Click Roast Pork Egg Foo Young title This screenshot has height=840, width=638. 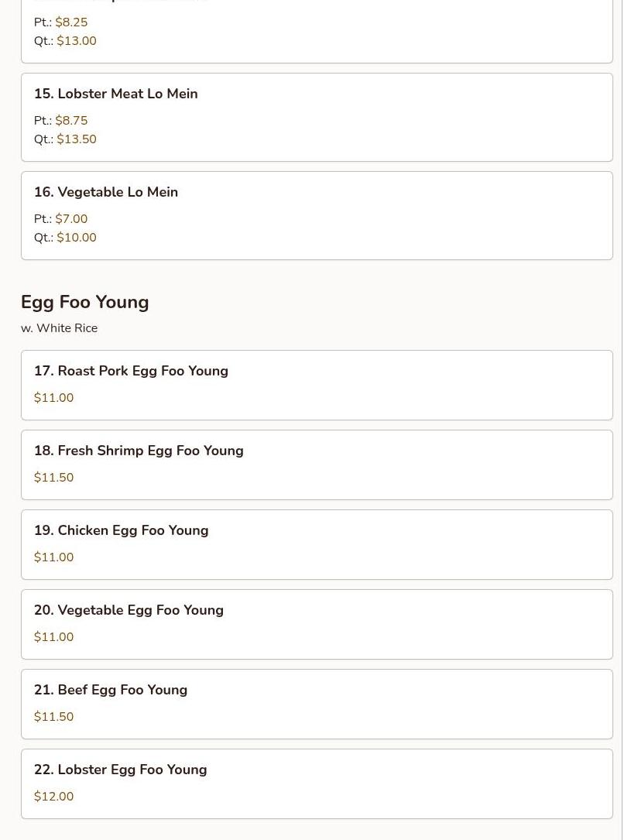(x=131, y=371)
